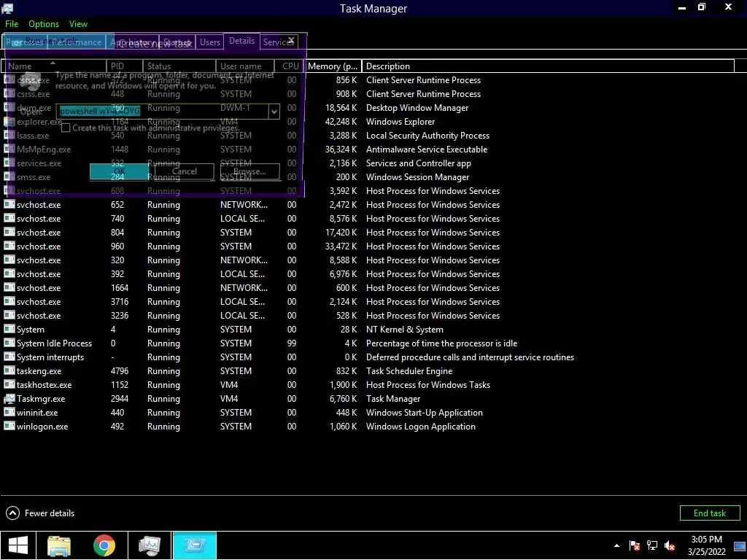Click the icon of svchost.exe PID 740

pos(9,219)
